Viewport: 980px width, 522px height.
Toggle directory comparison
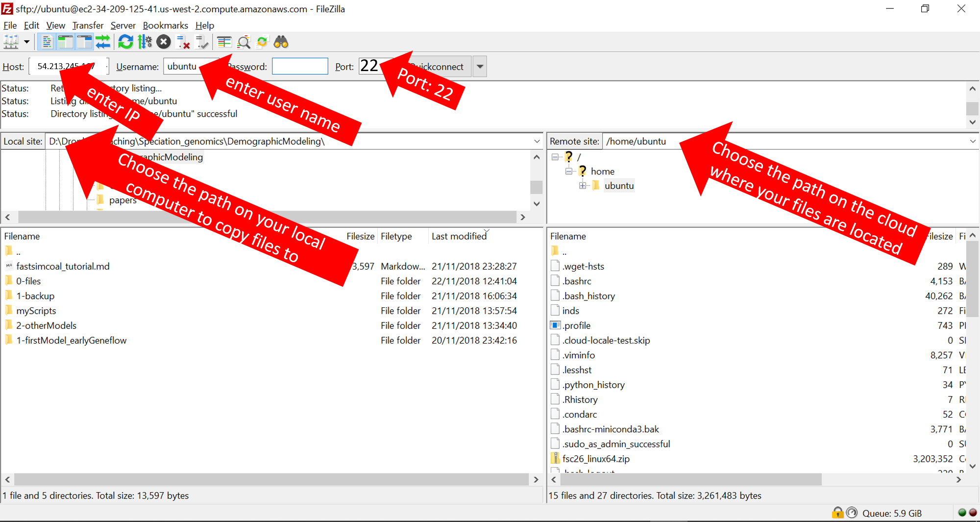click(x=244, y=42)
